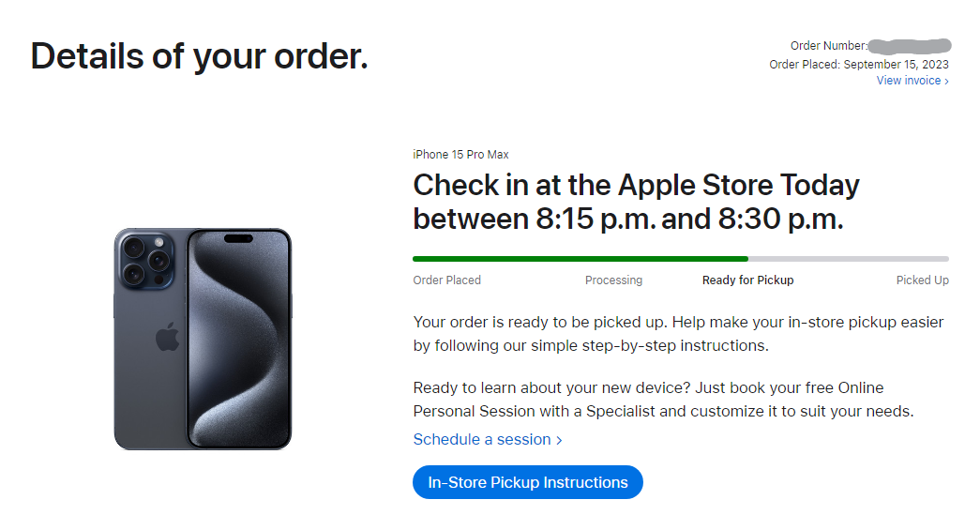
Task: Select the Order Placed progress step
Action: tap(447, 280)
